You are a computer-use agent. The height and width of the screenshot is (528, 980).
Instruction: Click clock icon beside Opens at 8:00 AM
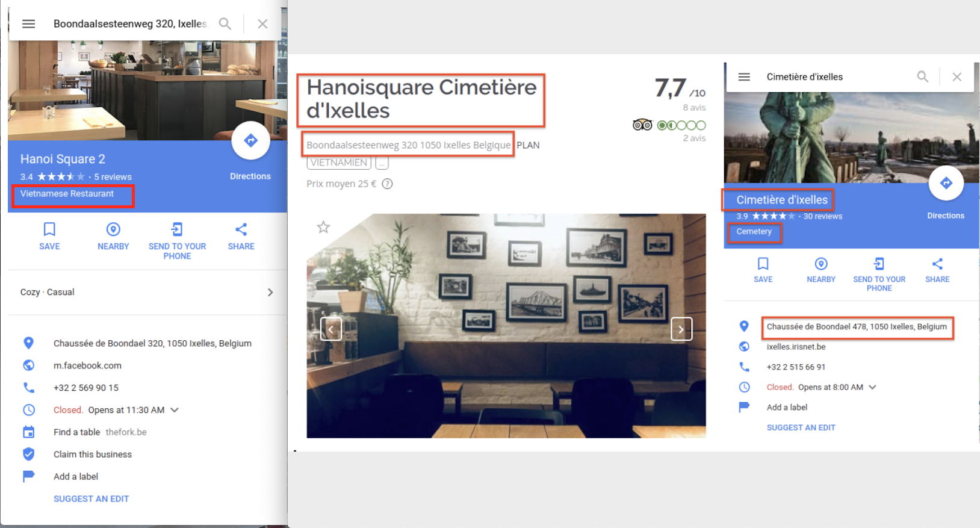tap(744, 387)
